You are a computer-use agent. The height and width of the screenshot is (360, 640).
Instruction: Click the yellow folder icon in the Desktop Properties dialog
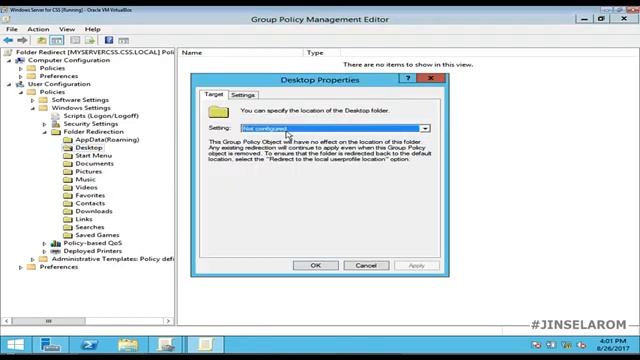tap(218, 112)
